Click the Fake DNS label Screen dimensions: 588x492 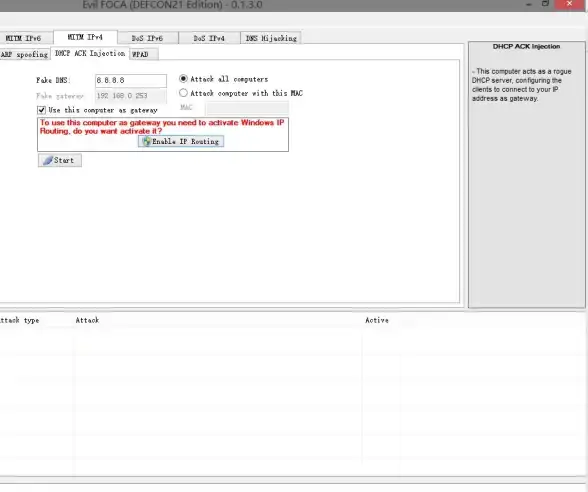point(53,80)
